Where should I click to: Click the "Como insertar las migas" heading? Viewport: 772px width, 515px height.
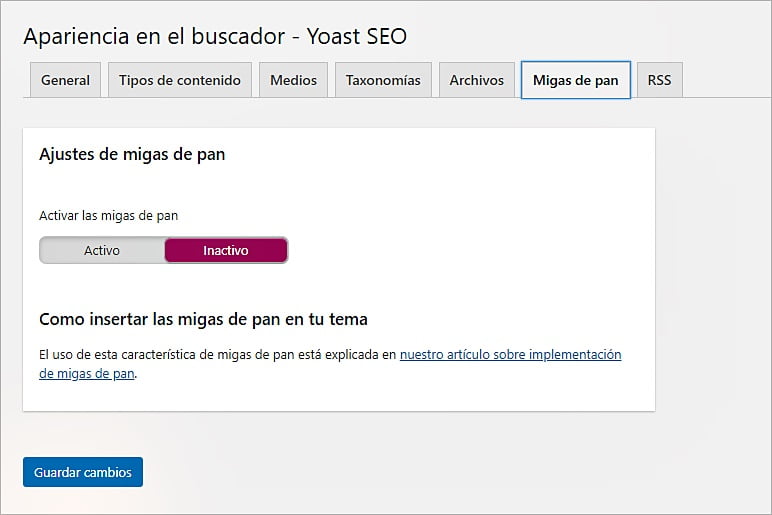(203, 319)
